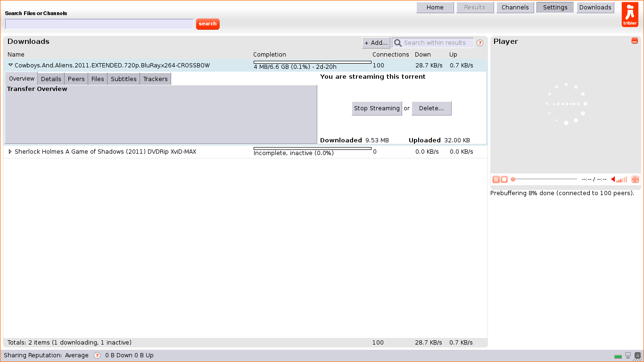Open the Files tab

click(x=98, y=79)
